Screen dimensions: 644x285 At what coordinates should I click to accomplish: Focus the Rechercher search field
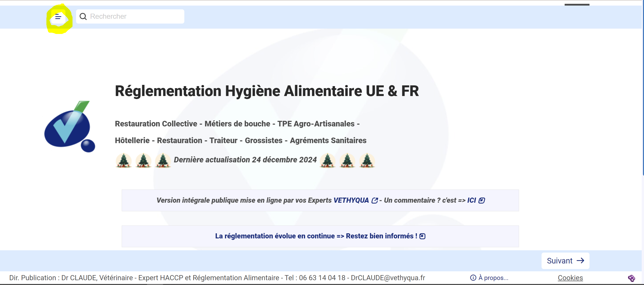(x=130, y=16)
